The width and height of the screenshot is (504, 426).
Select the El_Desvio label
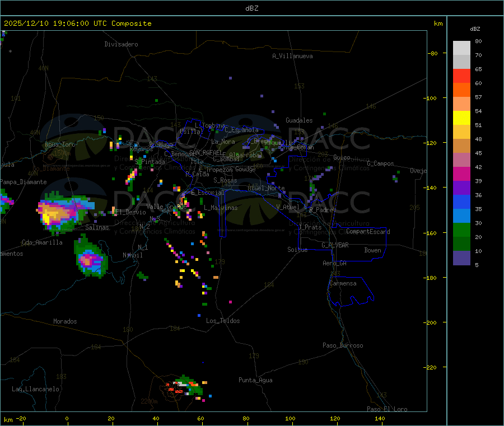pos(131,212)
